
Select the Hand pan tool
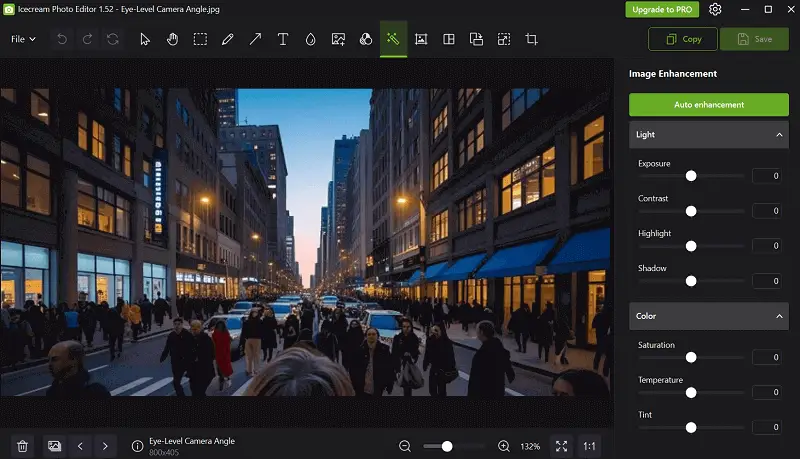(x=172, y=39)
